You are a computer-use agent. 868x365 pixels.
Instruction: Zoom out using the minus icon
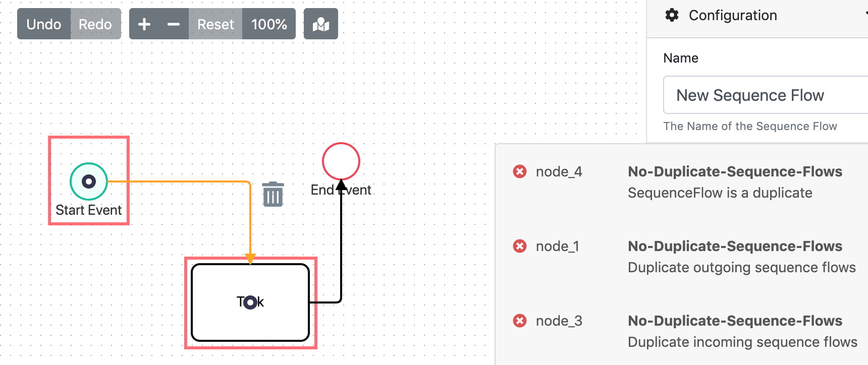pos(172,23)
